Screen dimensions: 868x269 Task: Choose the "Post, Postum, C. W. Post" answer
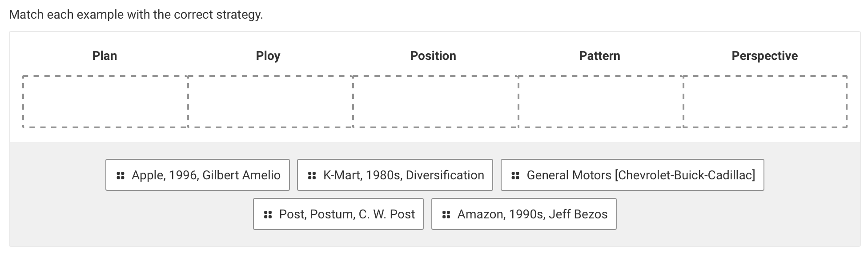click(x=346, y=214)
